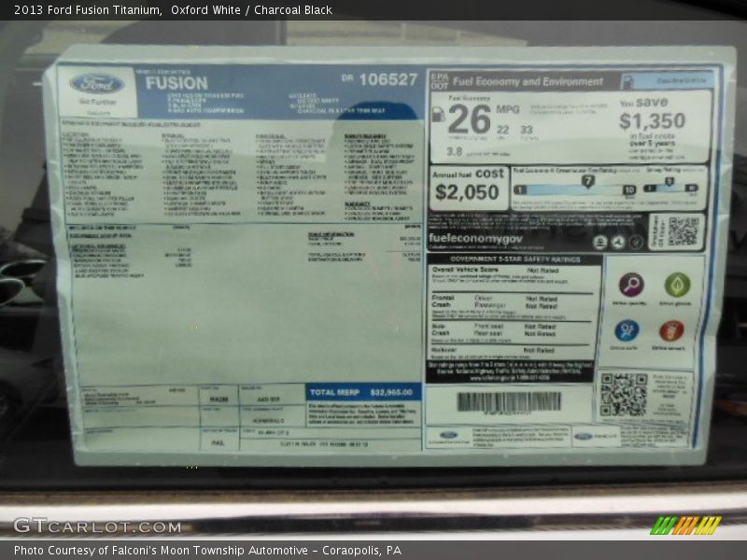This screenshot has height=560, width=747.
Task: Click the Ford oval logo
Action: [96, 83]
